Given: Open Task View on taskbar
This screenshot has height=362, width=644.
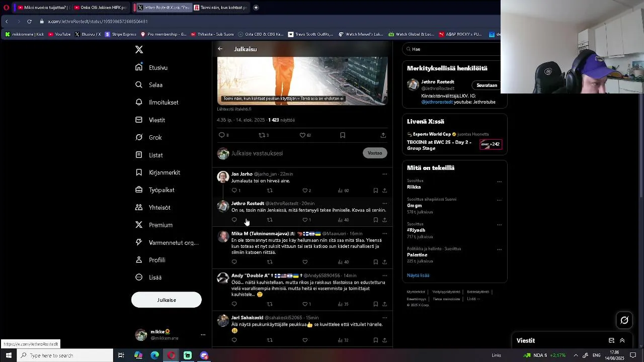Looking at the screenshot, I should point(121,355).
